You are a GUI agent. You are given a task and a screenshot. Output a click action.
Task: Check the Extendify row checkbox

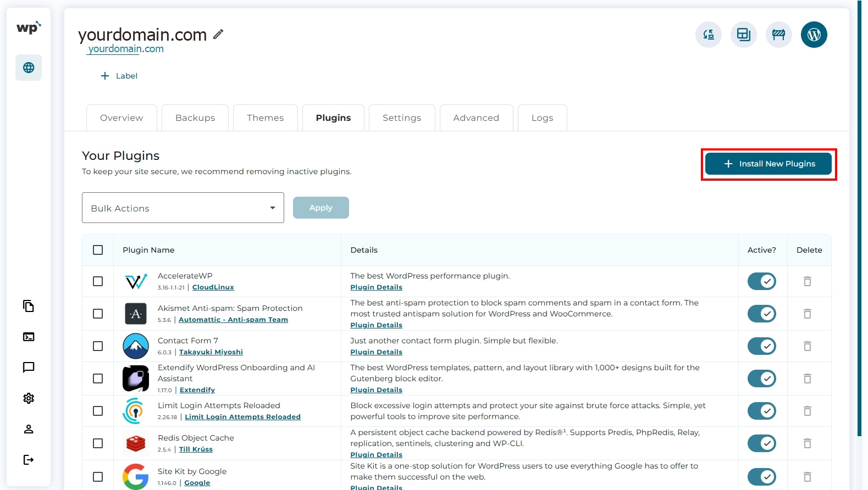[x=98, y=378]
